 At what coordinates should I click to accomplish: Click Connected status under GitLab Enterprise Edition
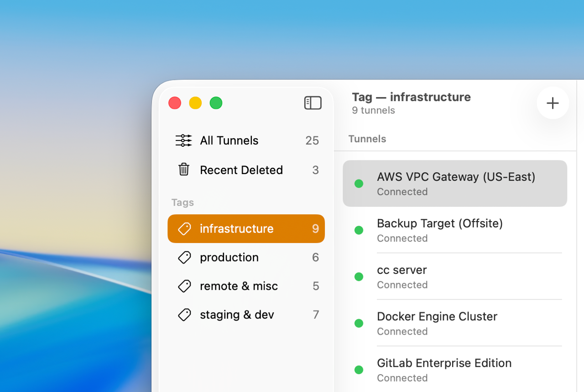pyautogui.click(x=402, y=378)
